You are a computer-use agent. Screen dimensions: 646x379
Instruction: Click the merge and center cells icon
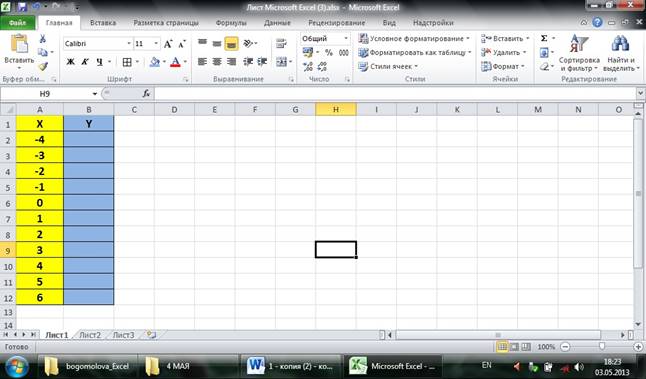281,62
